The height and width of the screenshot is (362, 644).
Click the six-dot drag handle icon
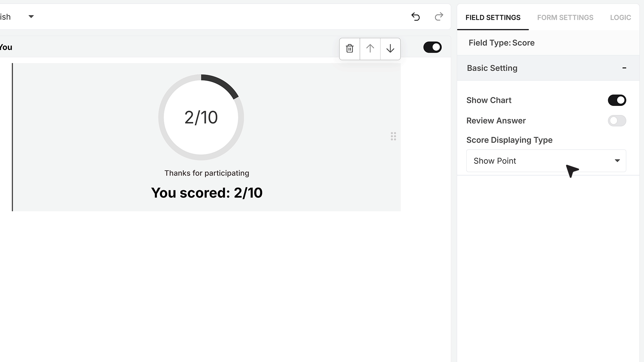tap(393, 136)
